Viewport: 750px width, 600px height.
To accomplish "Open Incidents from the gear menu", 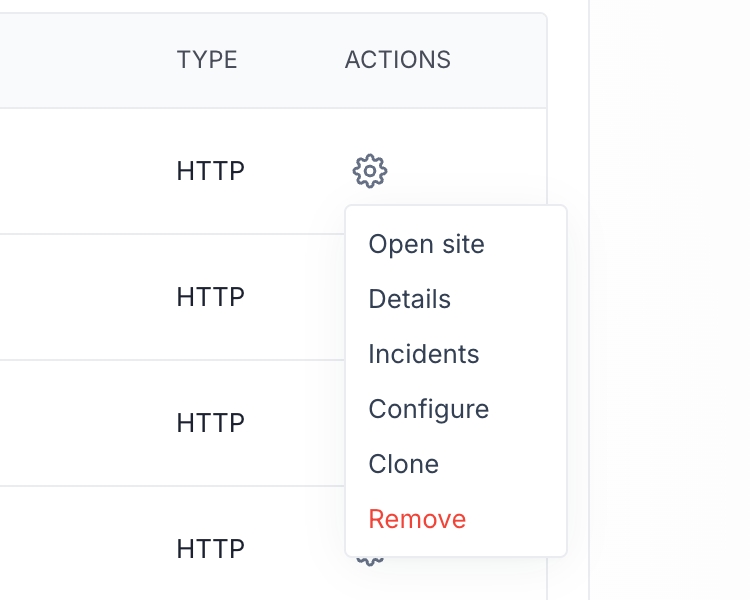I will pyautogui.click(x=423, y=354).
